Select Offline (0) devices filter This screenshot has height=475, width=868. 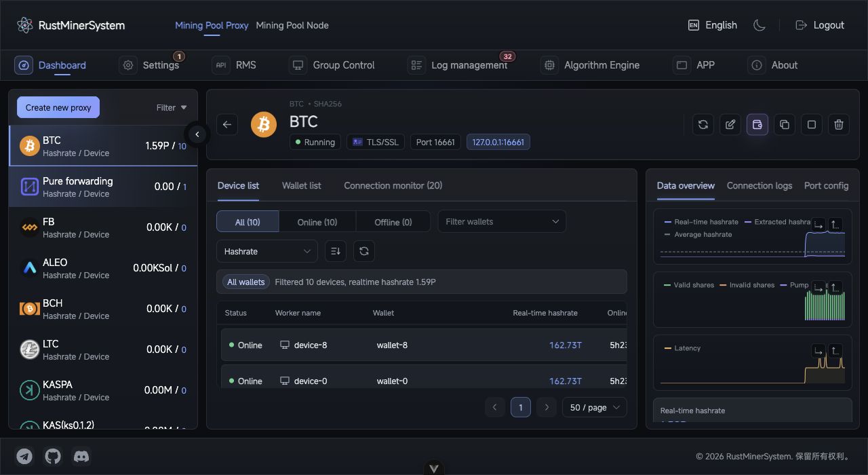[393, 222]
